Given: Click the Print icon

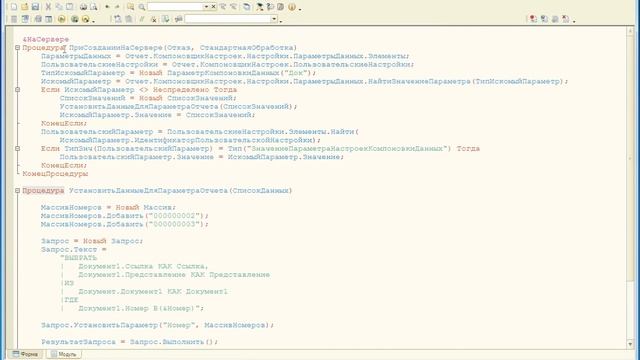Looking at the screenshot, I should (x=83, y=7).
